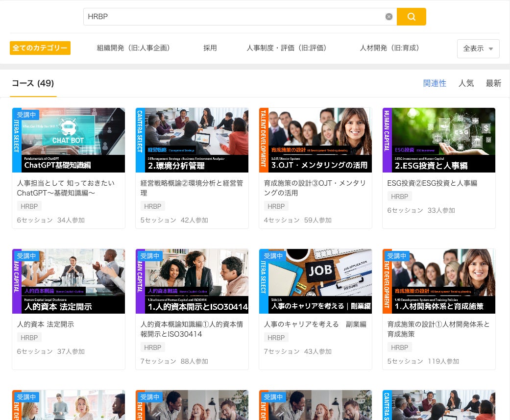
Task: Click "7セッション 43人参加" text
Action: click(x=297, y=352)
